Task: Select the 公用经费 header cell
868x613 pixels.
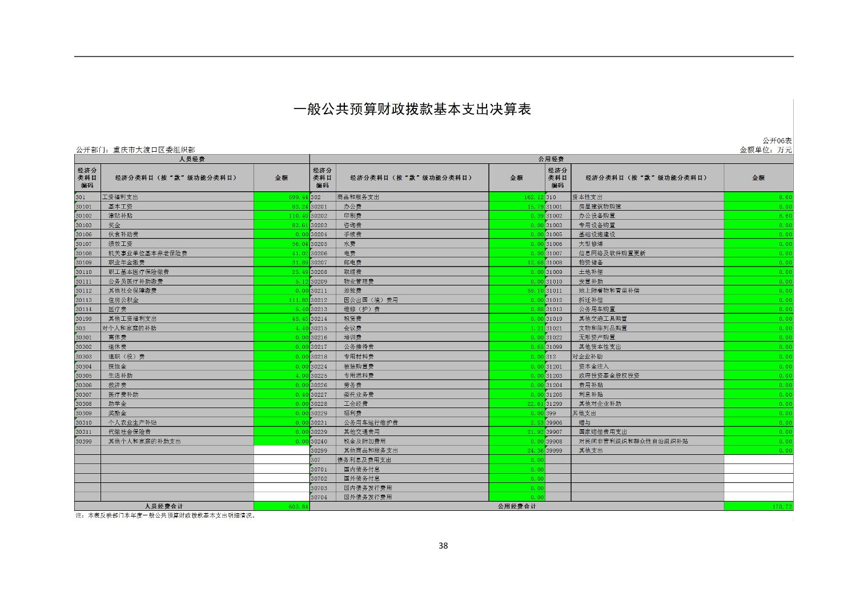Action: click(551, 159)
